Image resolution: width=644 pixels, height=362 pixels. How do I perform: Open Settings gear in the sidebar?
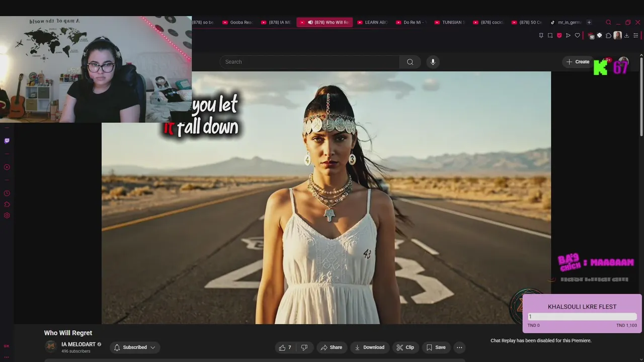[7, 215]
